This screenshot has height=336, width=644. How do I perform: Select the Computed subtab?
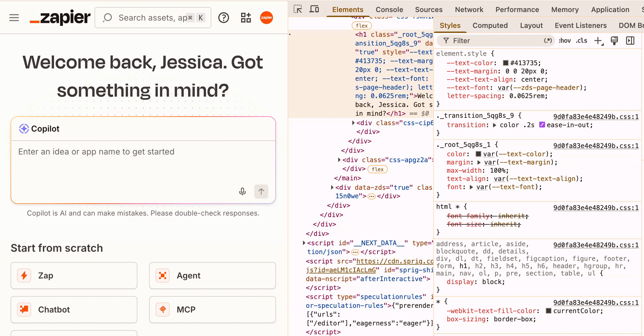click(490, 26)
